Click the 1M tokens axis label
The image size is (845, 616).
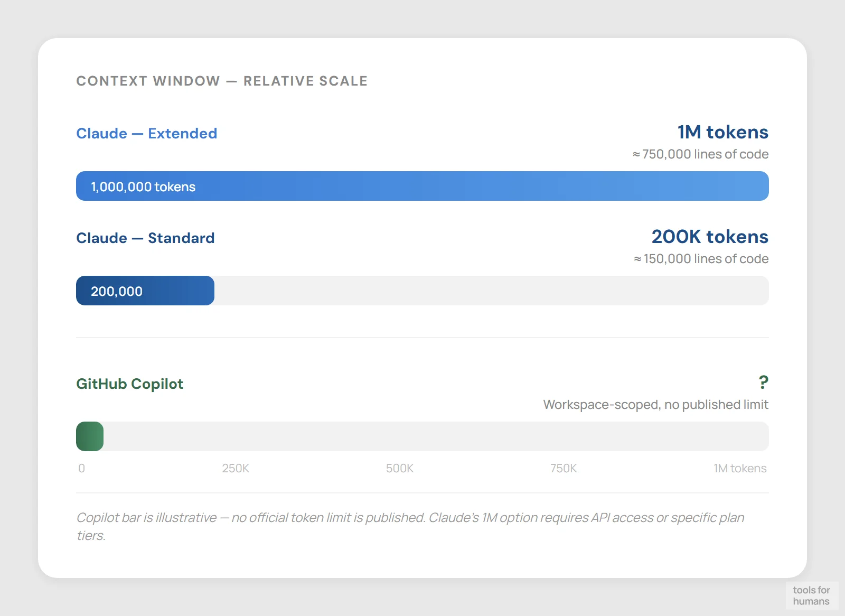740,468
